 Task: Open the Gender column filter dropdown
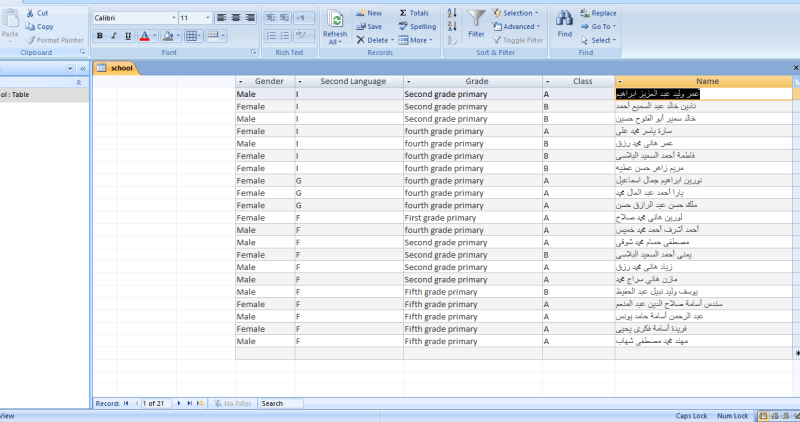[241, 82]
